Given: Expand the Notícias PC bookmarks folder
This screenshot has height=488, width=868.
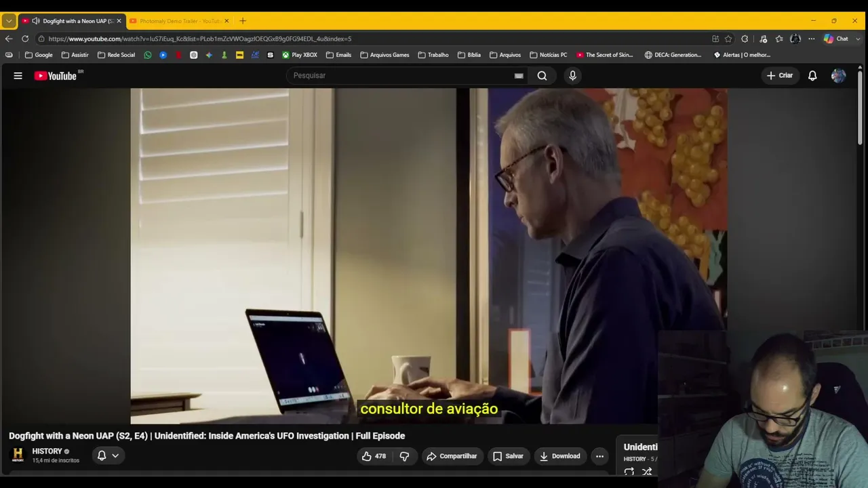Looking at the screenshot, I should click(549, 55).
